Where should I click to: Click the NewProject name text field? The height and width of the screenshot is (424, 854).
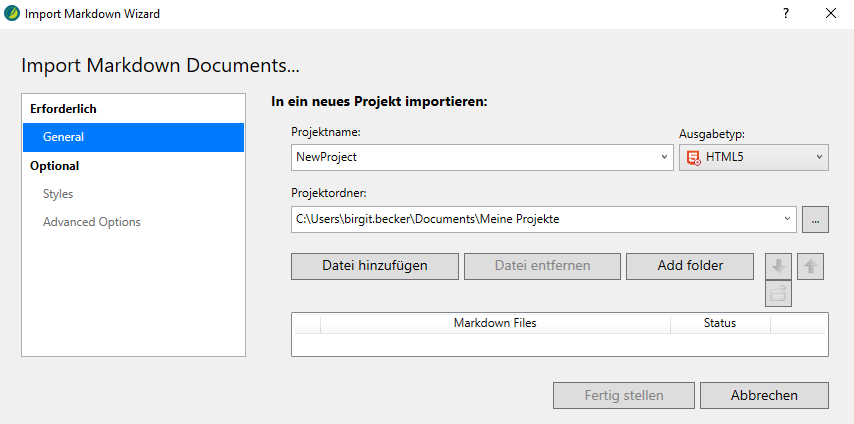pyautogui.click(x=475, y=158)
